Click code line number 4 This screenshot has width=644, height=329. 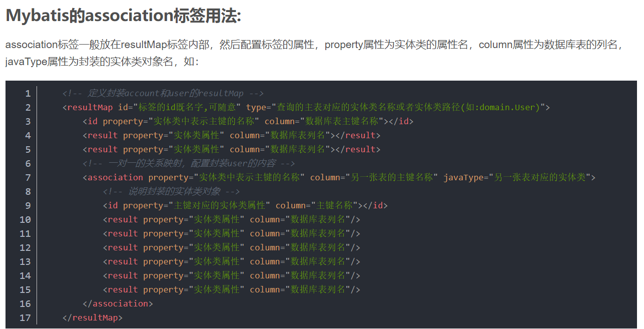pos(28,135)
